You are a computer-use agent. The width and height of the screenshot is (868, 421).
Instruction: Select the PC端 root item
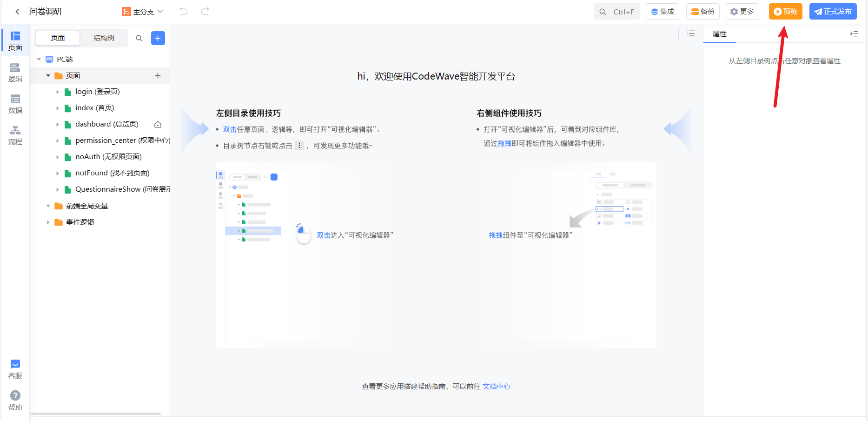65,60
